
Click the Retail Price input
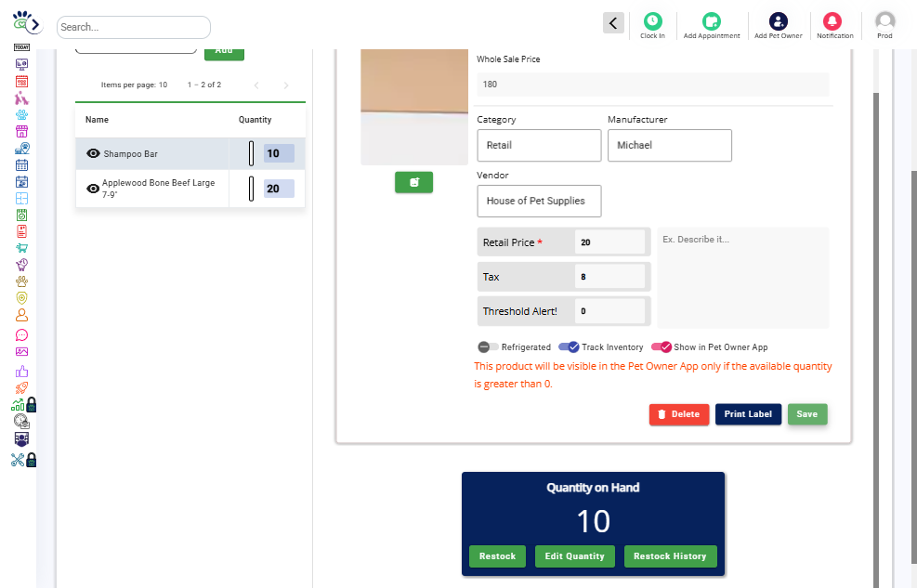pos(610,242)
